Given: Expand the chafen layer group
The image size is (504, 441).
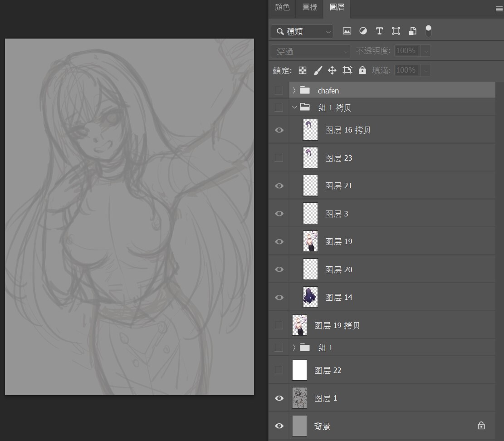Looking at the screenshot, I should (294, 91).
